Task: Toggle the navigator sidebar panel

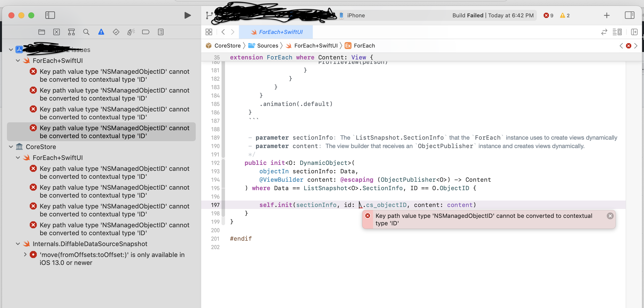Action: [x=50, y=15]
